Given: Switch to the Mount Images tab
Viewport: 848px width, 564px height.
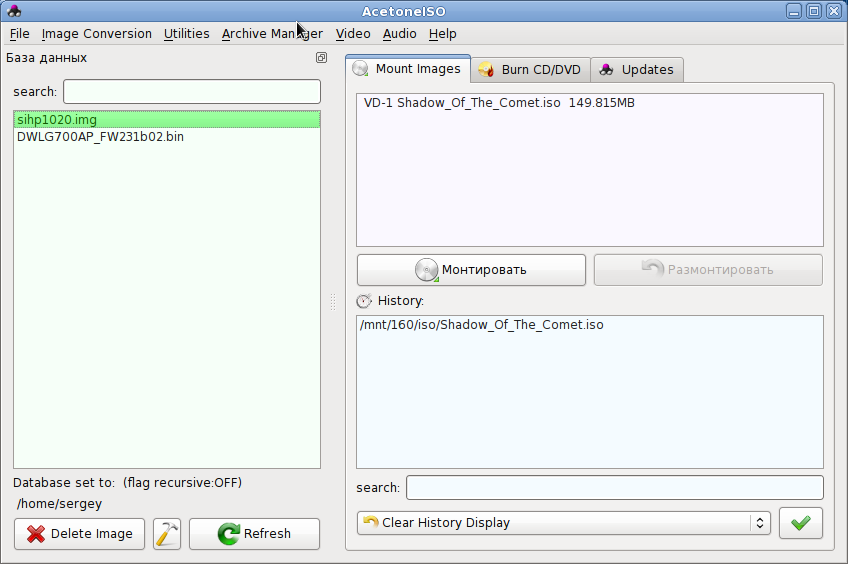Looking at the screenshot, I should point(408,69).
